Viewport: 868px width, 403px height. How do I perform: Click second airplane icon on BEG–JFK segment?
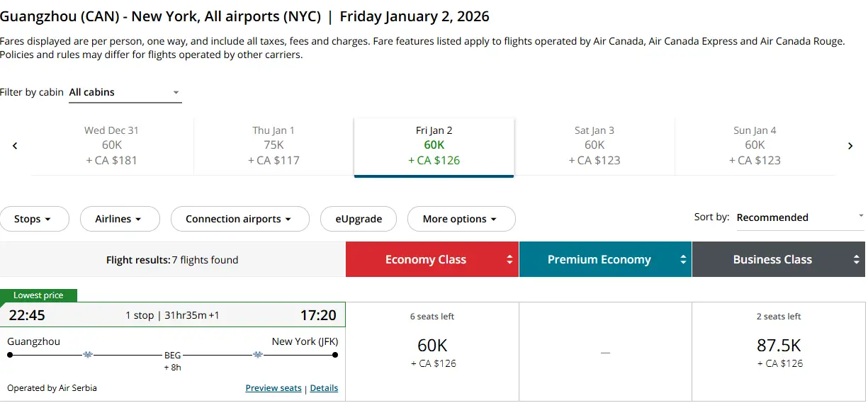258,354
